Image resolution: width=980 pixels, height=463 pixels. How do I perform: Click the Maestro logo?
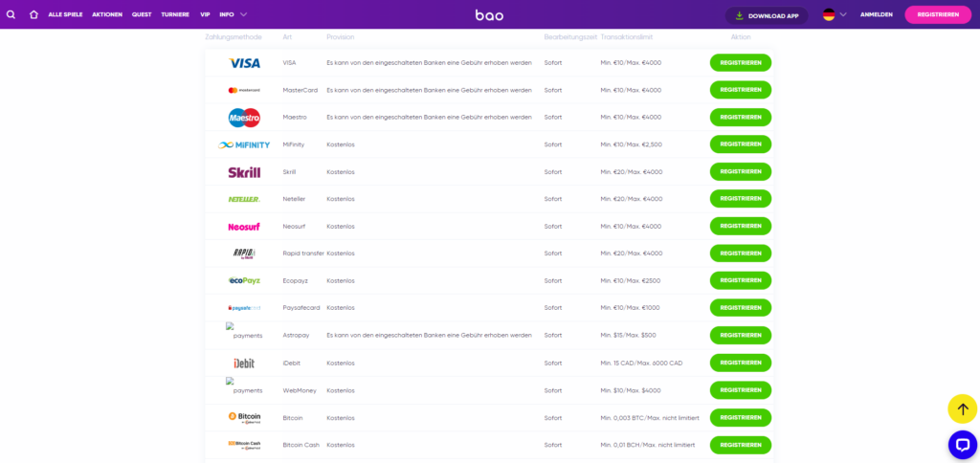[x=244, y=118]
